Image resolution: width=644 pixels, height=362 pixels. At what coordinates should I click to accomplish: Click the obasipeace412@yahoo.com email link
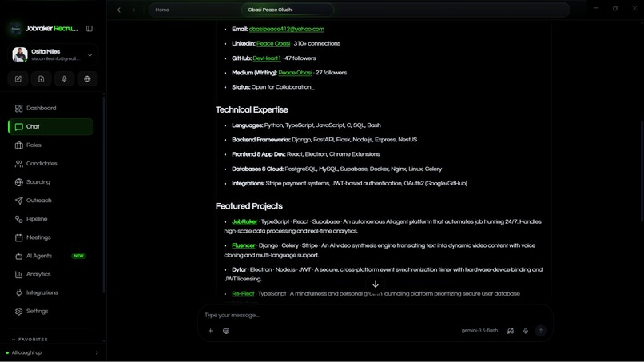point(286,30)
